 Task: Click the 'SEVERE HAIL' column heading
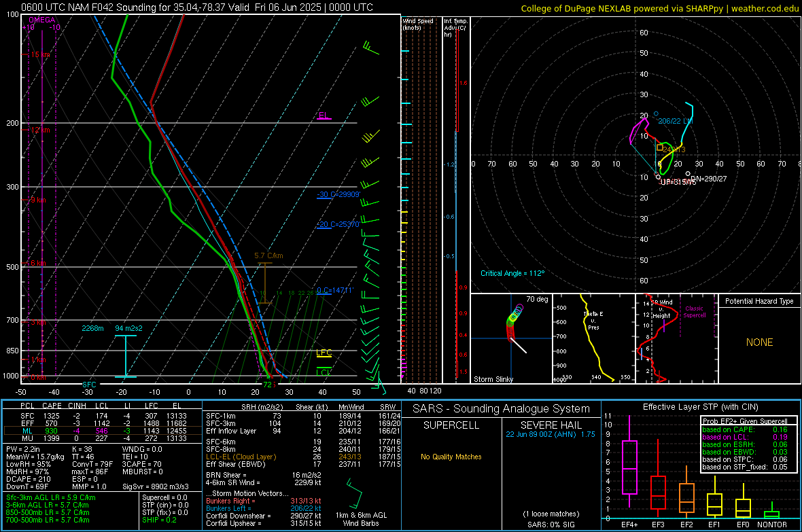coord(551,425)
